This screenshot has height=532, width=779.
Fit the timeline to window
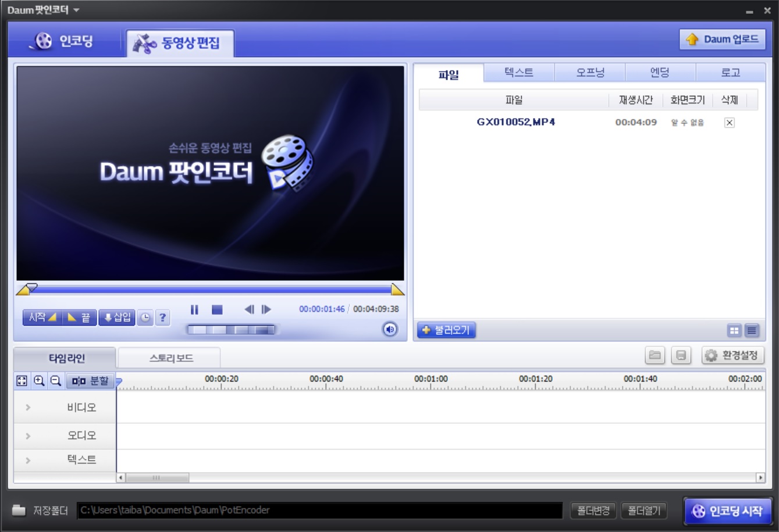[x=22, y=381]
